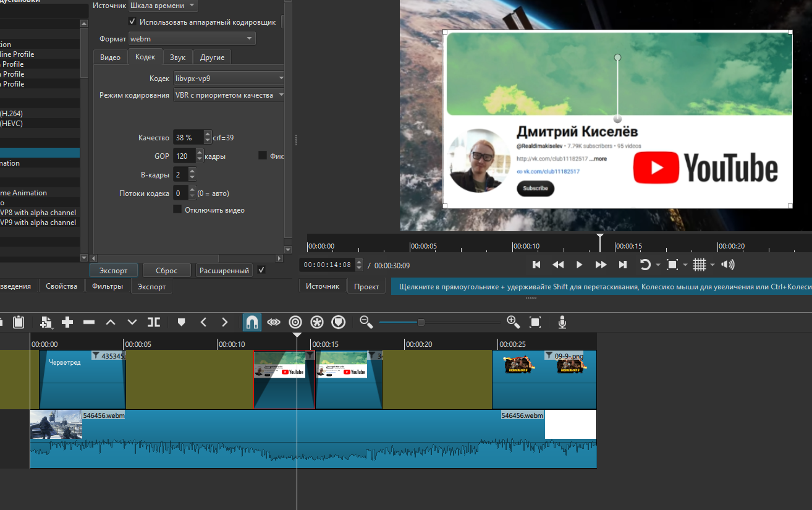
Task: Toggle player looping icon
Action: pyautogui.click(x=645, y=265)
